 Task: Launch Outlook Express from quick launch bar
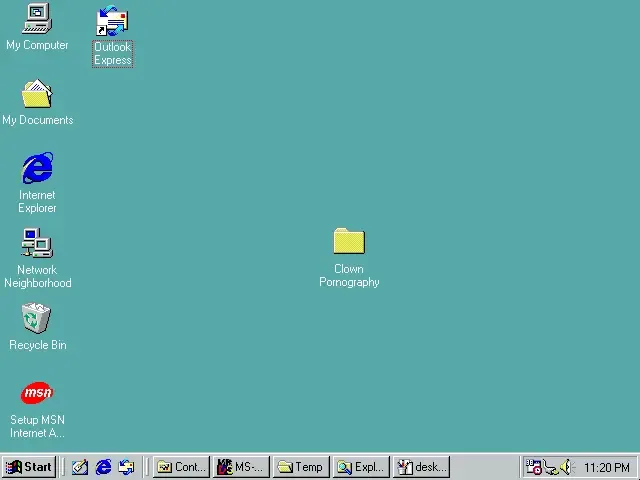[127, 467]
